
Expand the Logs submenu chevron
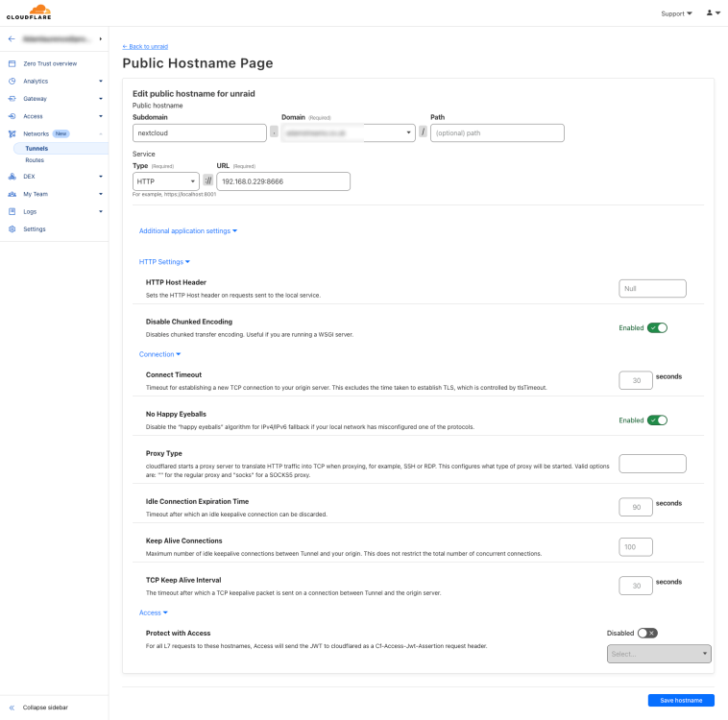click(x=101, y=212)
